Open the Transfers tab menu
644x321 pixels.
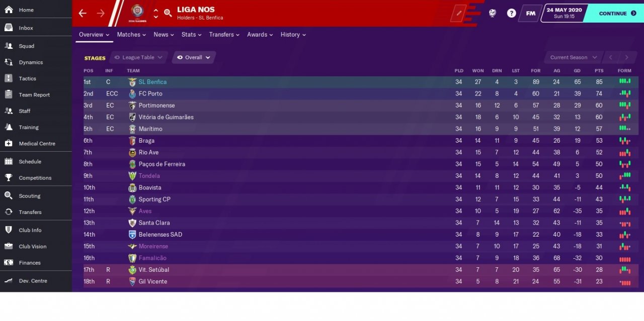pos(224,35)
